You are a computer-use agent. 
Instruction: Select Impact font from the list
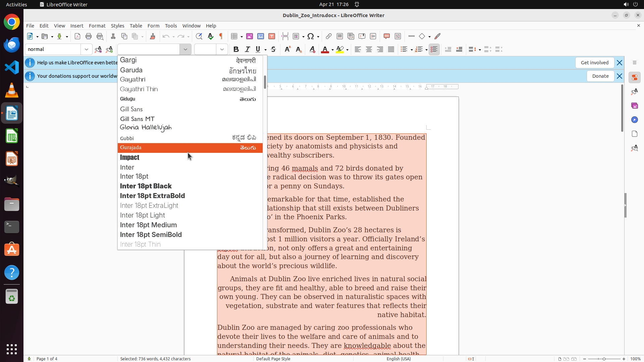130,158
